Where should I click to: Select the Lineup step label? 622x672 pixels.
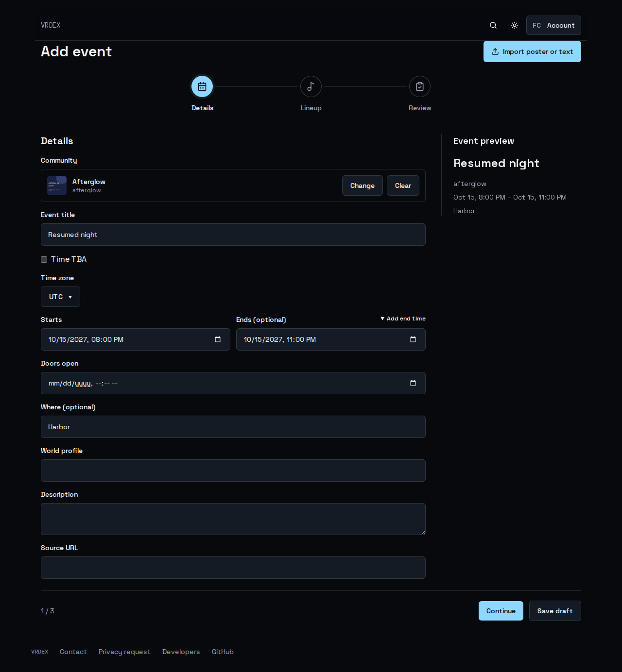coord(311,108)
